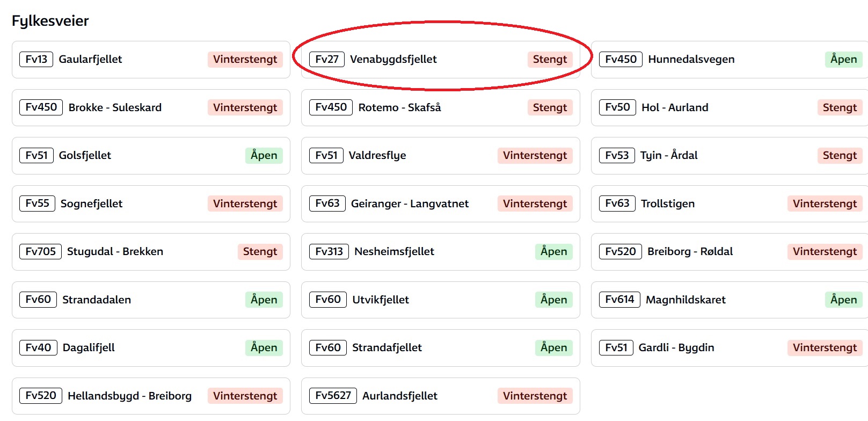868x421 pixels.
Task: Select the Fv27 Venabygdsfjellet entry
Action: 441,60
